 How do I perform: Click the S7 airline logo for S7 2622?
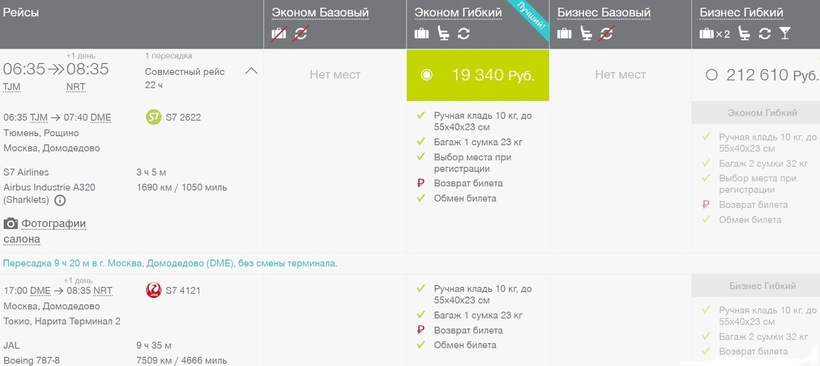(x=153, y=118)
